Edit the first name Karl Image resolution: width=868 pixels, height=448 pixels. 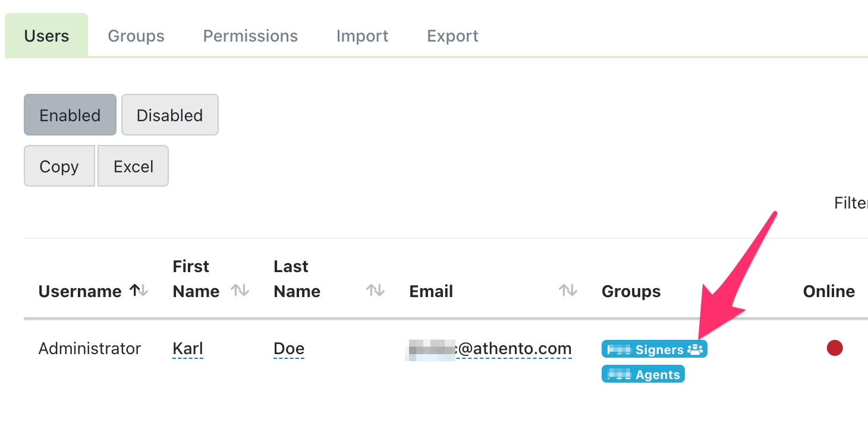pyautogui.click(x=188, y=349)
